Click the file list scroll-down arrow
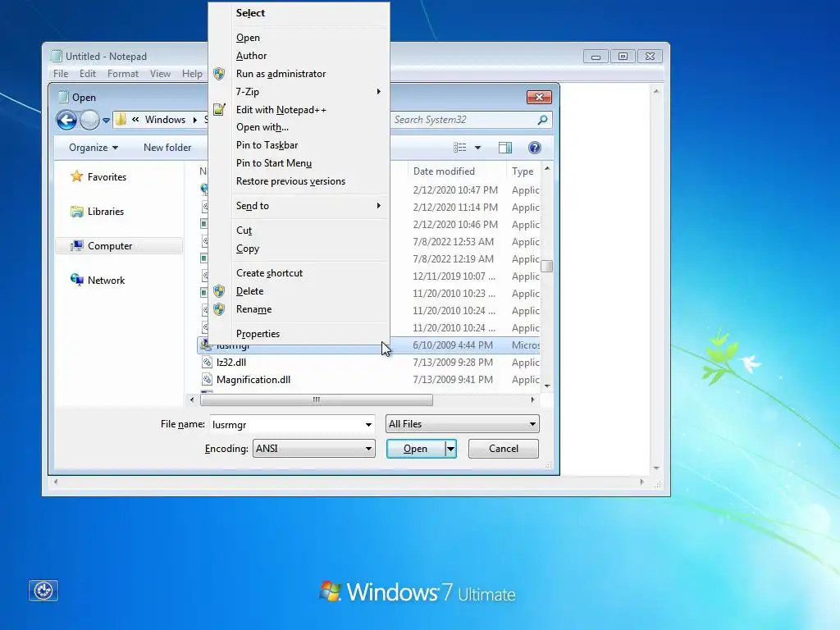Screen dimensions: 840x630 point(547,386)
